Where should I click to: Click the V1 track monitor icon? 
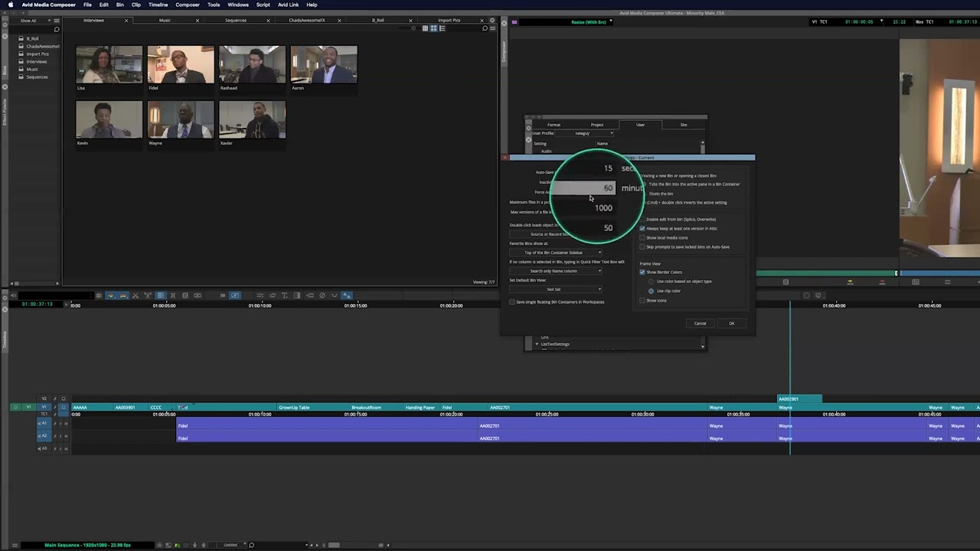pos(64,407)
